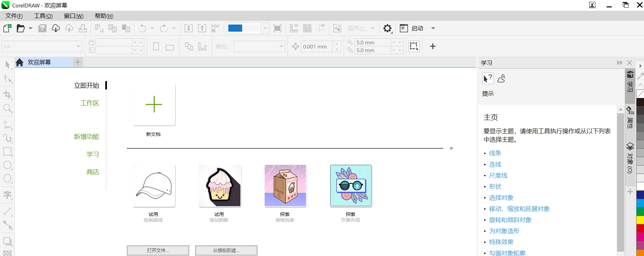The image size is (644, 256).
Task: Open the cupcake 添加阴影 thumbnail
Action: click(220, 186)
